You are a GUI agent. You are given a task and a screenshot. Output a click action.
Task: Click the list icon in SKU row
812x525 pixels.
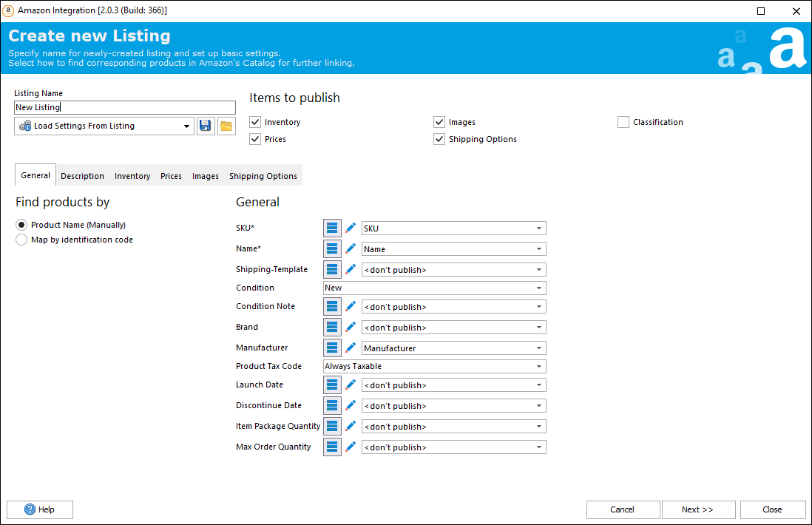(332, 228)
